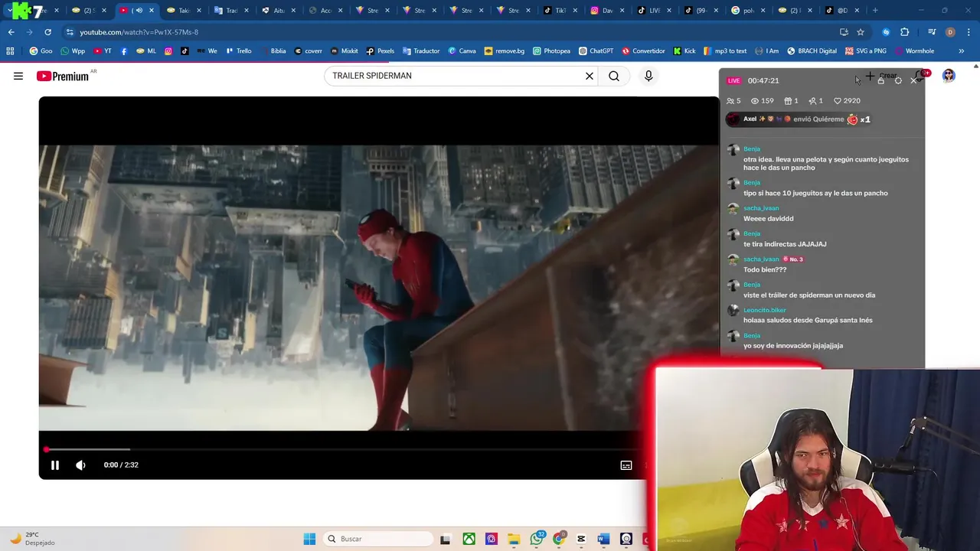Click the likes heart 2920 counter
Viewport: 980px width, 551px height.
click(x=847, y=101)
